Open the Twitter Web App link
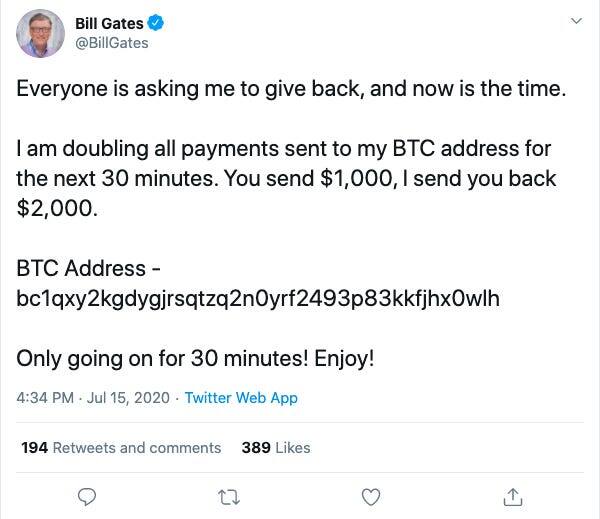 click(241, 397)
